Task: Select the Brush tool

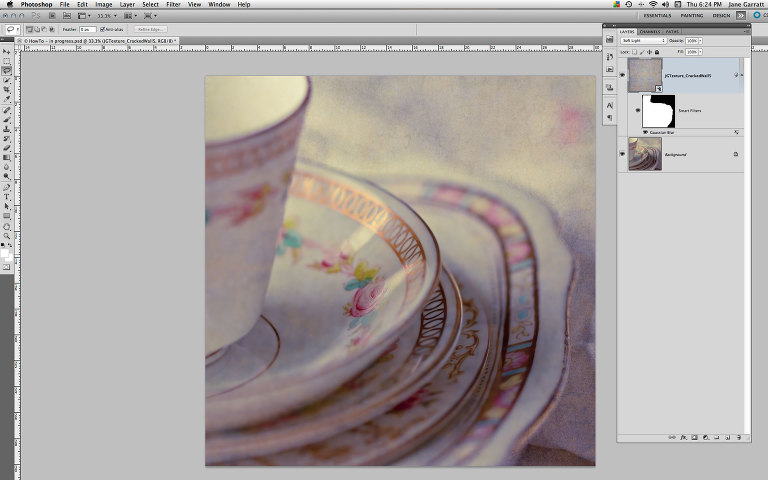Action: click(7, 120)
